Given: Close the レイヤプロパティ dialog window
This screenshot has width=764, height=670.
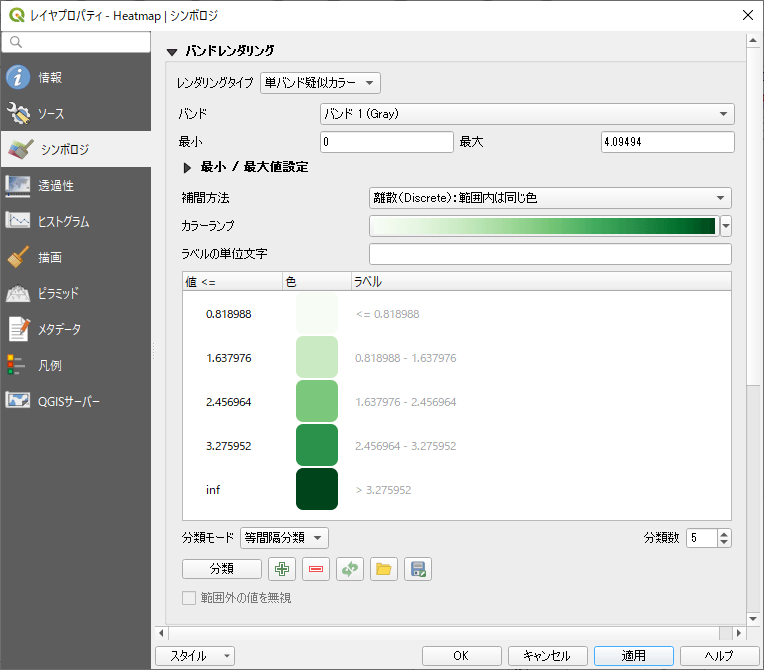Looking at the screenshot, I should [x=748, y=15].
